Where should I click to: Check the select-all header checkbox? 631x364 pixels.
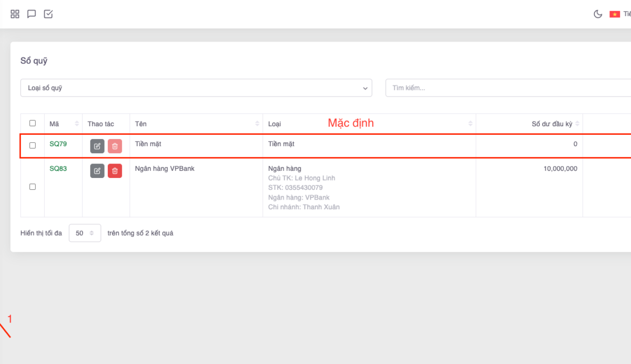pyautogui.click(x=32, y=123)
